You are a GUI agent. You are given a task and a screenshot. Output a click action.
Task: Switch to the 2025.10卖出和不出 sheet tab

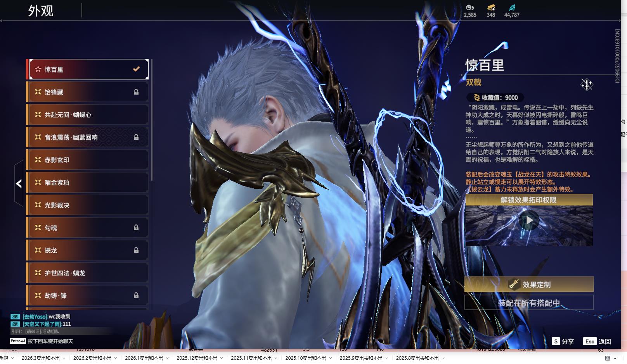306,358
